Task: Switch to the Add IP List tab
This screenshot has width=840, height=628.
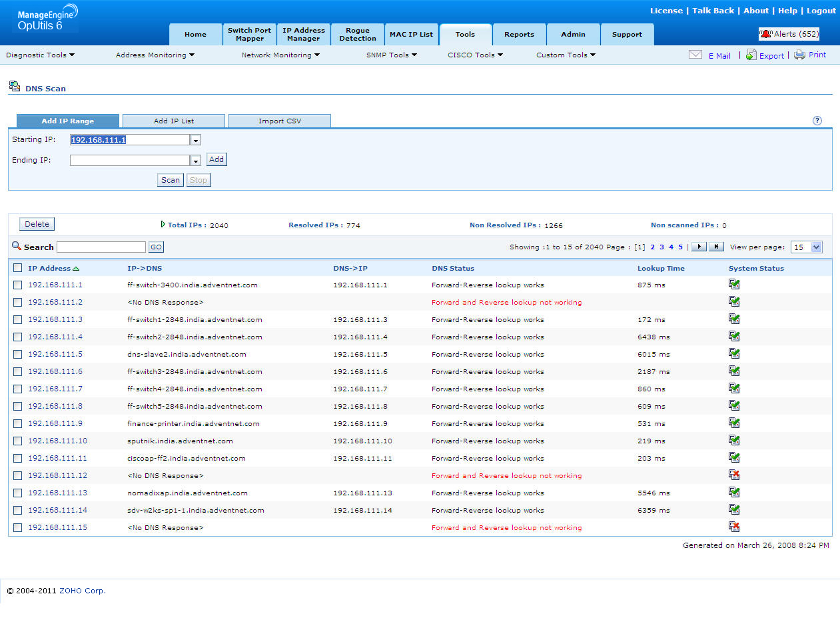Action: tap(174, 121)
